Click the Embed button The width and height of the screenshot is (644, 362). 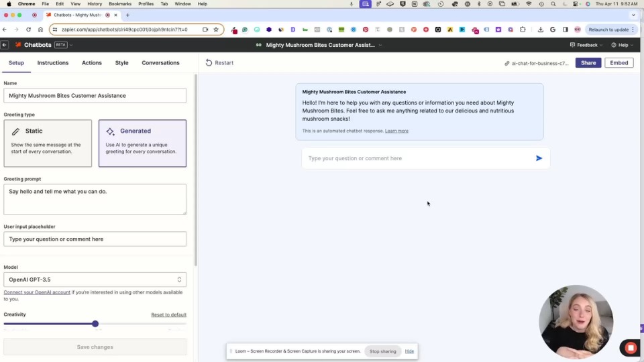pyautogui.click(x=619, y=63)
